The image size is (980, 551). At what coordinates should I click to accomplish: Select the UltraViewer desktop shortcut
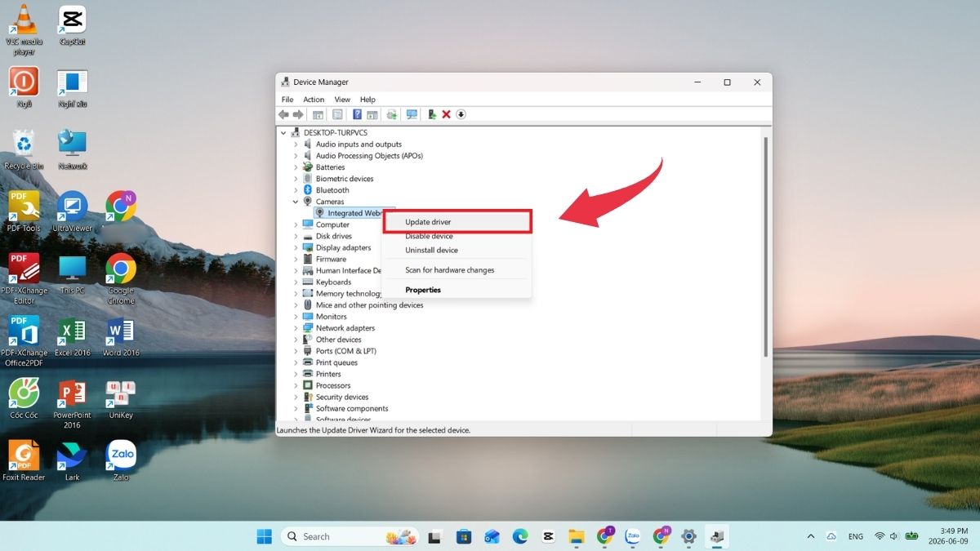pos(73,211)
